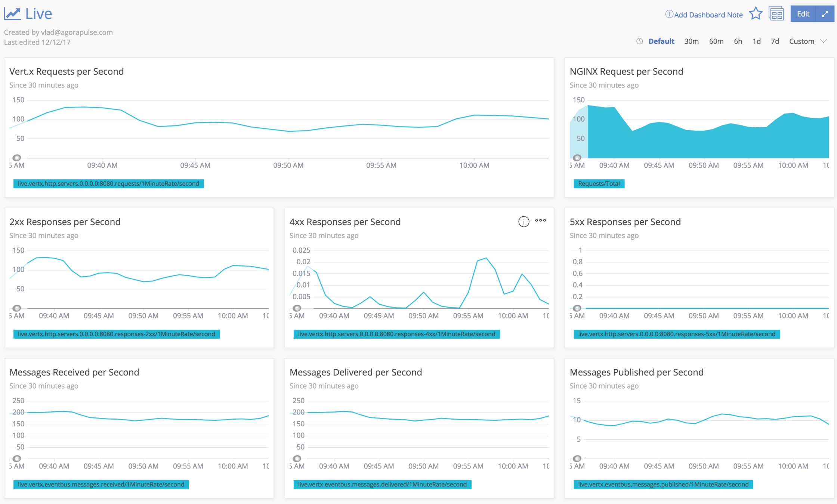Screen dimensions: 837x504
Task: Toggle Vert.x requests 1MinuteRate series legend
Action: [108, 184]
